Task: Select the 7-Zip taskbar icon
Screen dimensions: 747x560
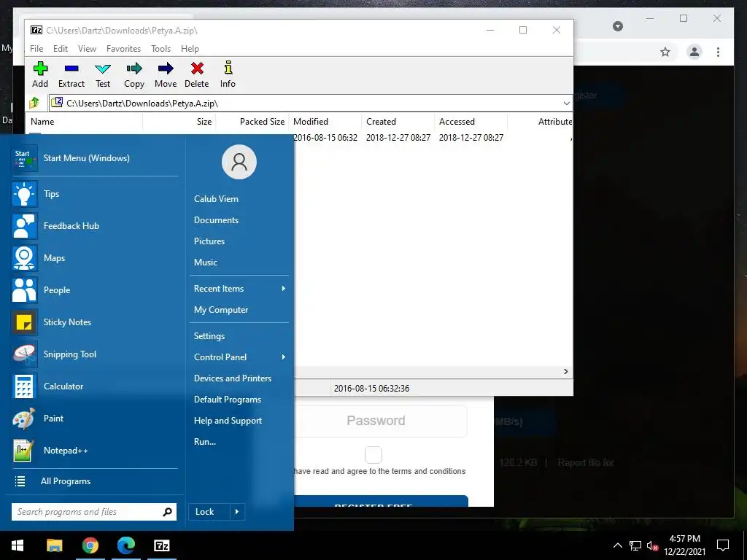Action: (x=162, y=545)
